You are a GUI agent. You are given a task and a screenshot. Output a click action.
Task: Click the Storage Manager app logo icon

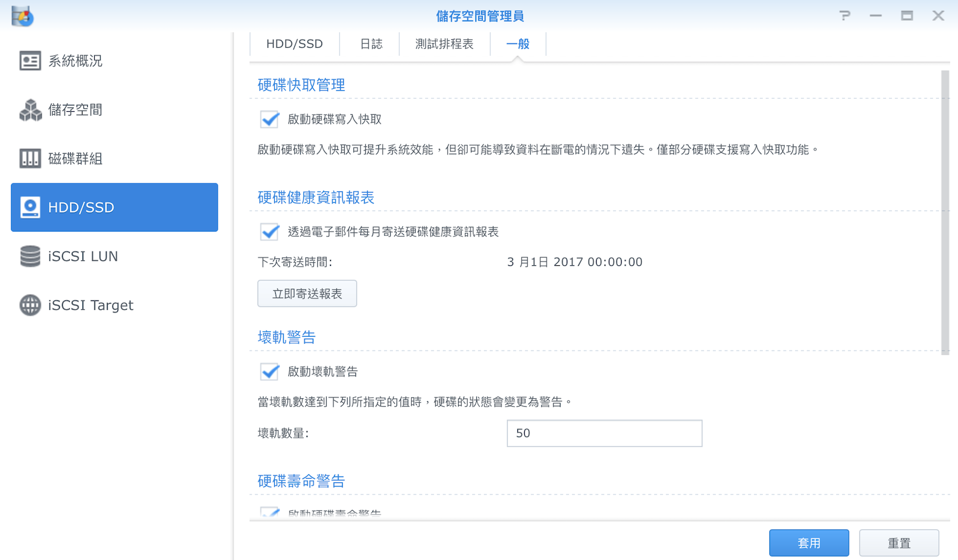pos(22,16)
